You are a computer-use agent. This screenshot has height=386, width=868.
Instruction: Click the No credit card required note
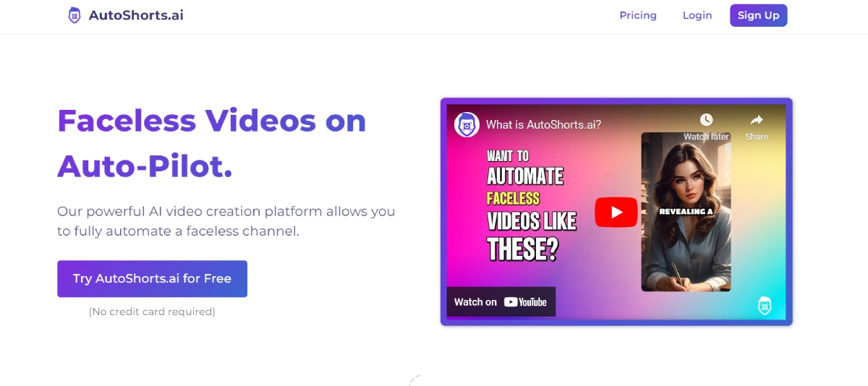152,312
